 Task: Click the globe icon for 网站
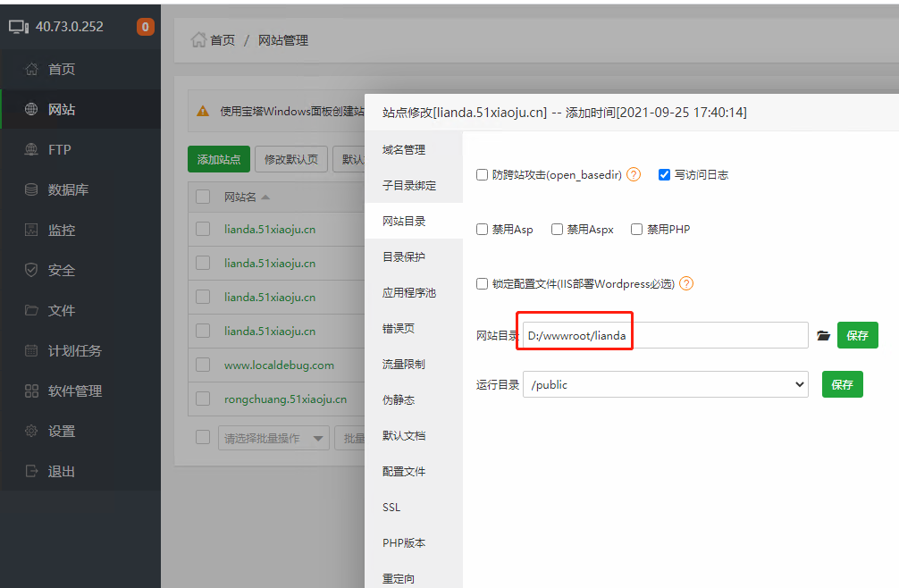coord(31,109)
